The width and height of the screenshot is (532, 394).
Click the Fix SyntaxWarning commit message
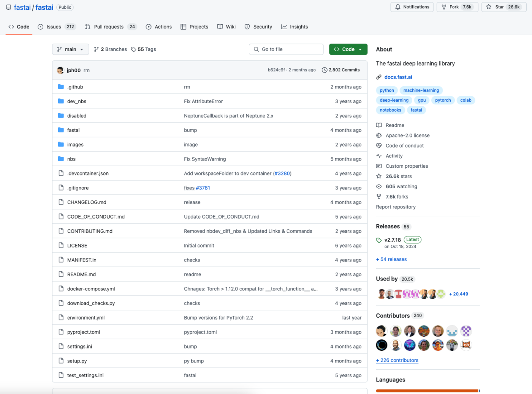(x=205, y=159)
